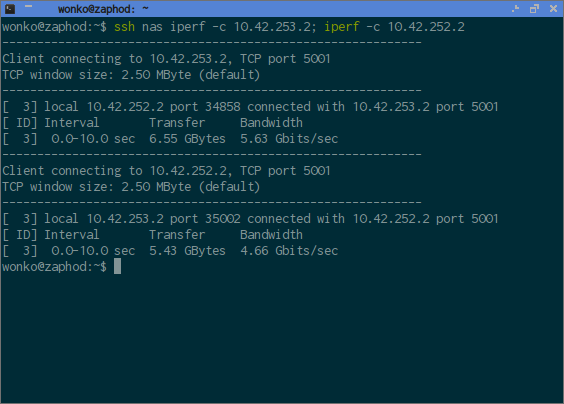This screenshot has height=404, width=564.
Task: Close the terminal window
Action: 553,9
